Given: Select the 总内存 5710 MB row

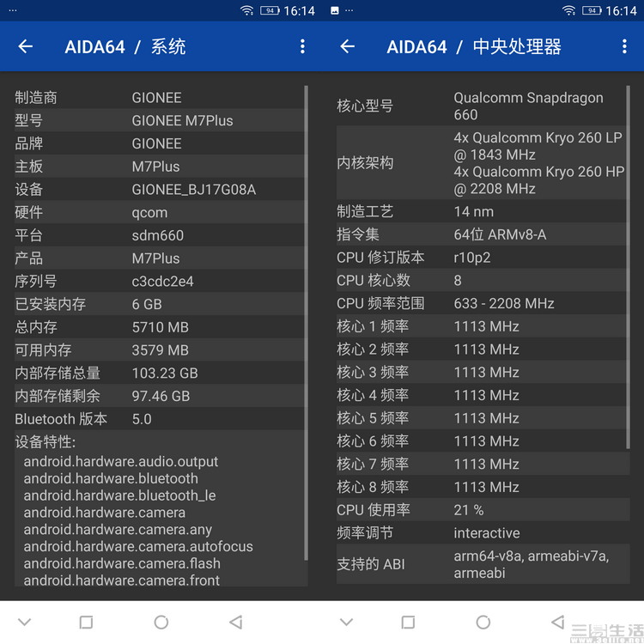Looking at the screenshot, I should (160, 327).
